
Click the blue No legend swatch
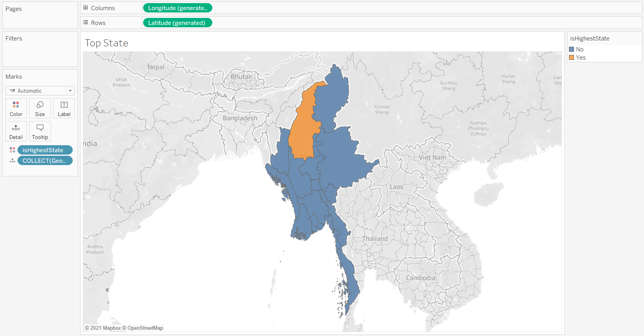click(x=572, y=49)
